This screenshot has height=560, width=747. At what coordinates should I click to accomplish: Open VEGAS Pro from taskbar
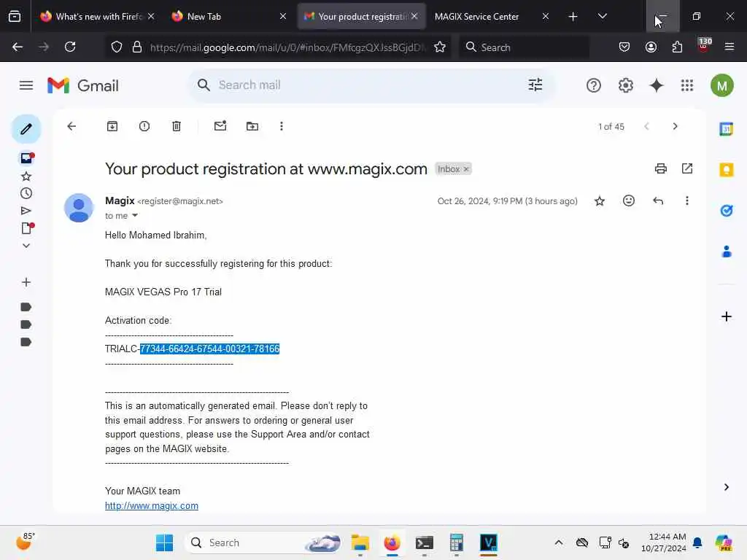pyautogui.click(x=489, y=542)
